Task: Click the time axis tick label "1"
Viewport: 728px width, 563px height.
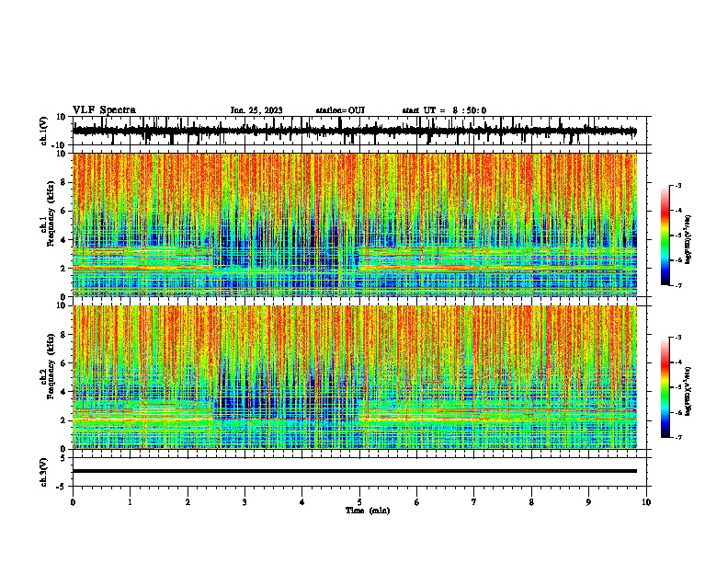Action: (130, 502)
